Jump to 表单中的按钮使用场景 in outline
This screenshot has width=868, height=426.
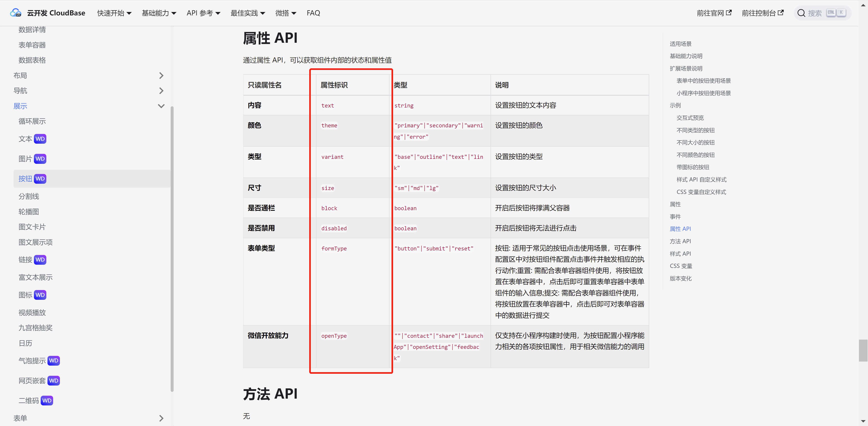pos(704,81)
